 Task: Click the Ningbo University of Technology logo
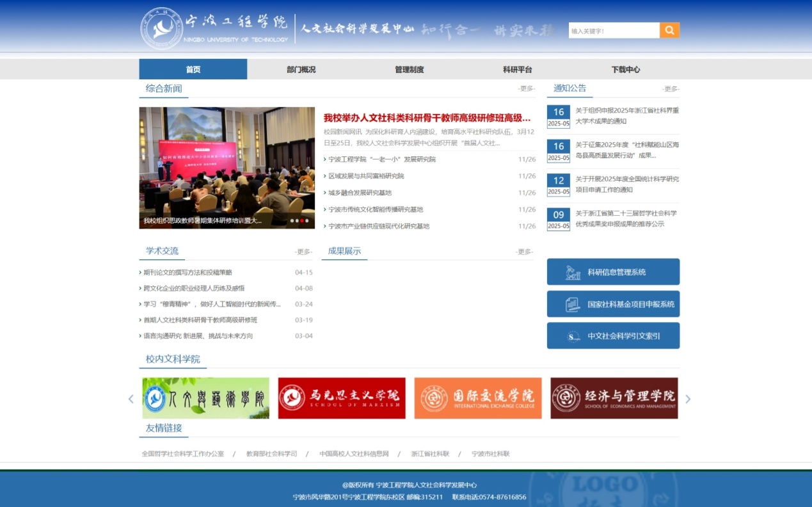pos(161,29)
